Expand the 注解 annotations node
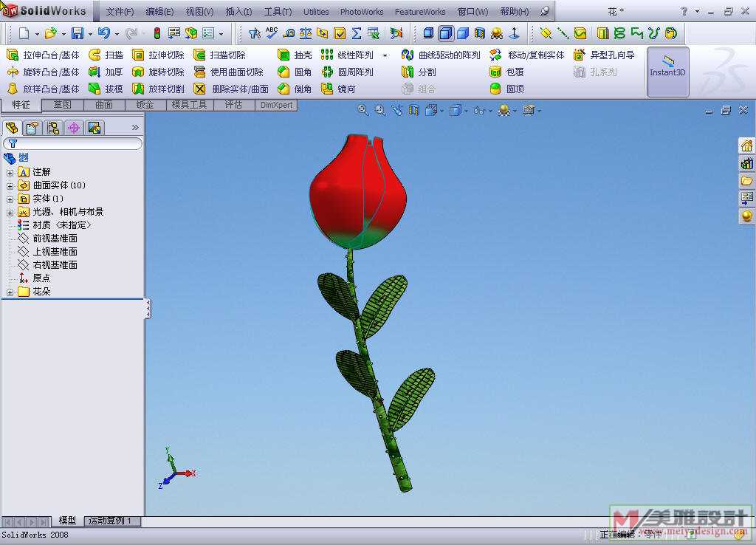 coord(10,172)
